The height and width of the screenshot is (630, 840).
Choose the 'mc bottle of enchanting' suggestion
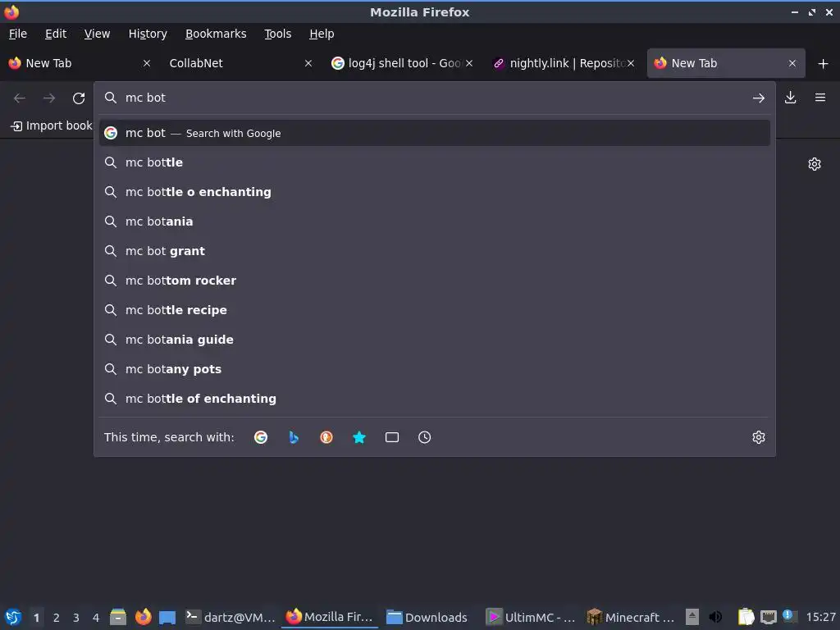click(x=435, y=399)
